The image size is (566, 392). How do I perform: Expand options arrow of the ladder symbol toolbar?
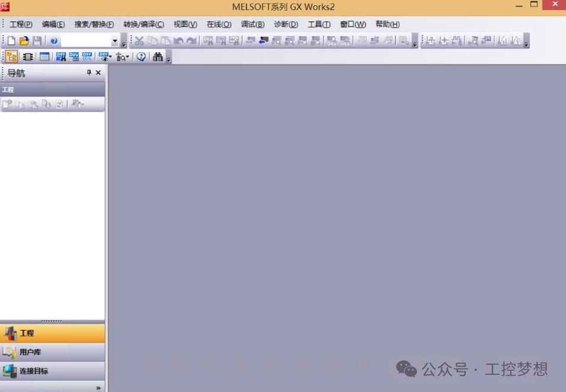coord(527,41)
